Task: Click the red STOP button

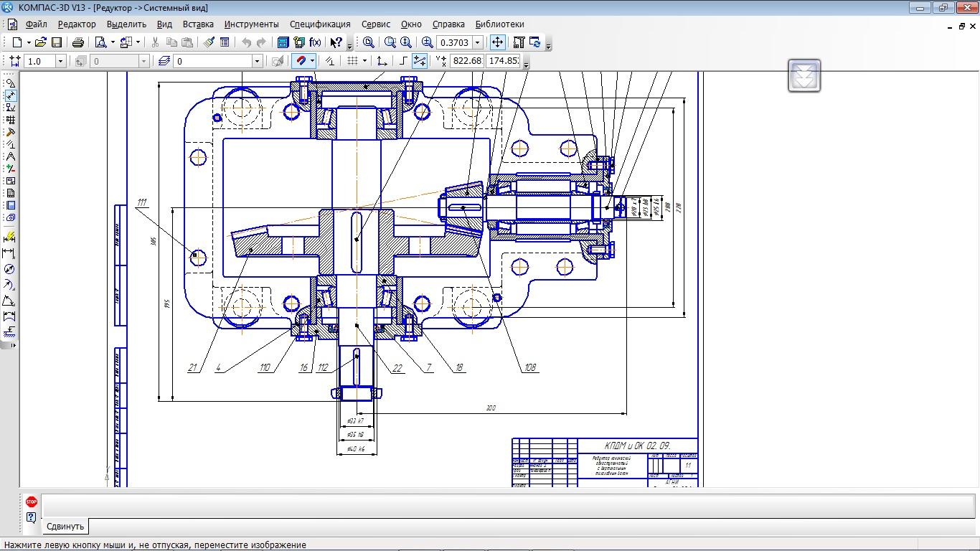Action: tap(32, 502)
